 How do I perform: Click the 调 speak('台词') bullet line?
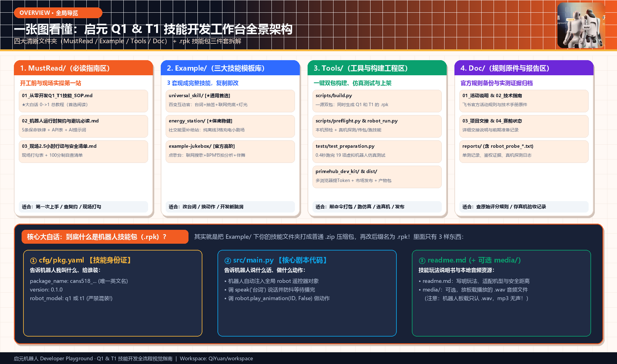pos(270,290)
